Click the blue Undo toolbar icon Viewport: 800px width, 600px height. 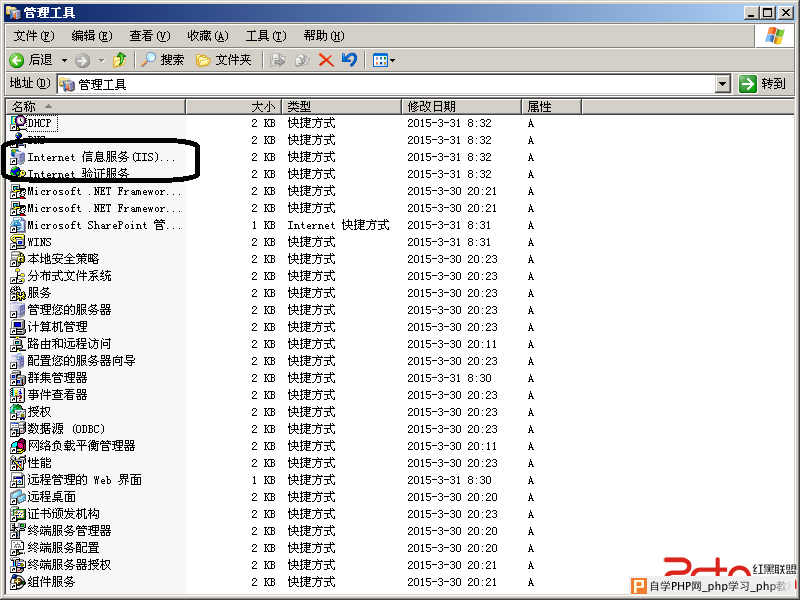349,60
